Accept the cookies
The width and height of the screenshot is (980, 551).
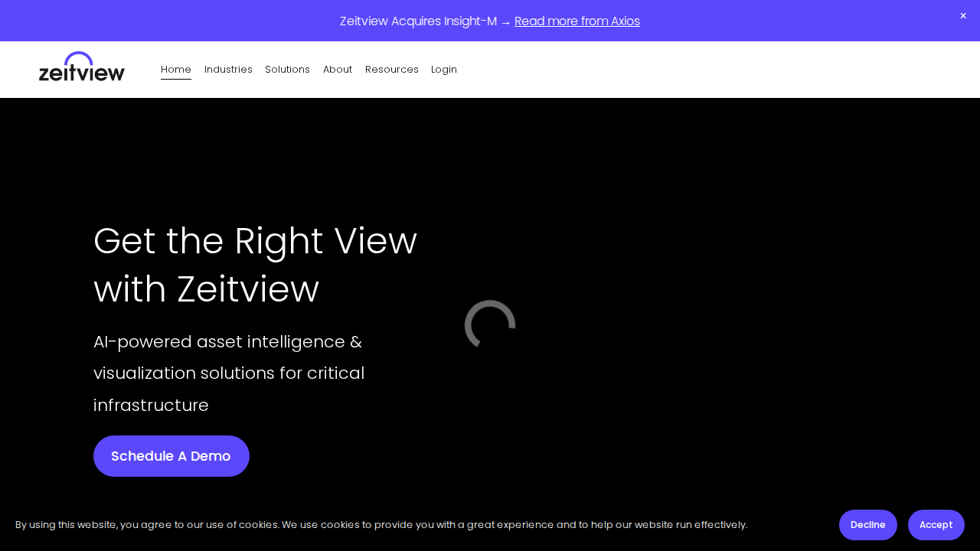936,525
